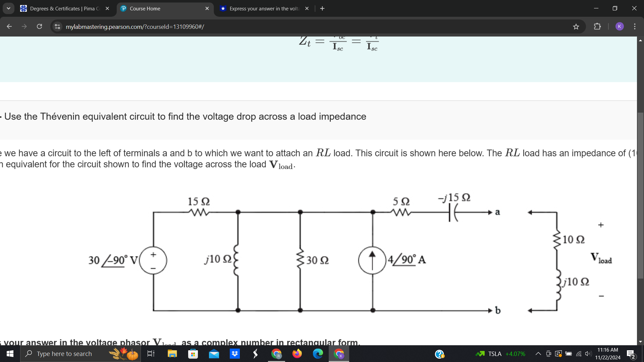Open Mail app from taskbar

(214, 354)
